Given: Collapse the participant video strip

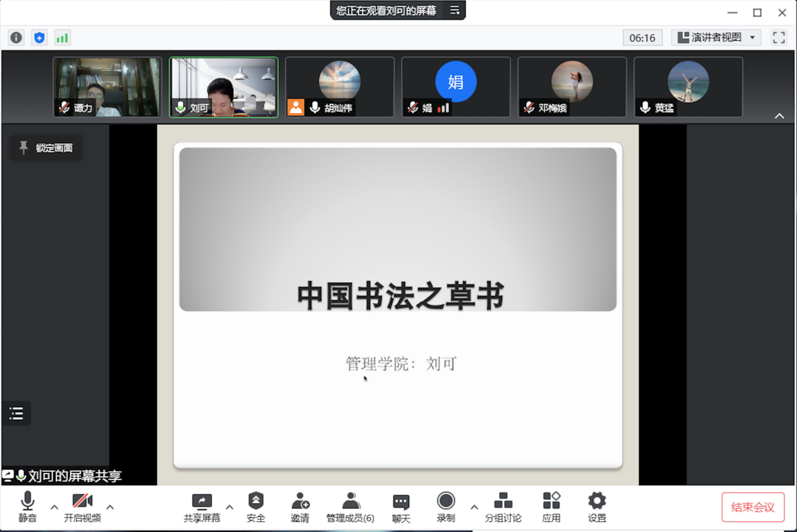Looking at the screenshot, I should (779, 116).
